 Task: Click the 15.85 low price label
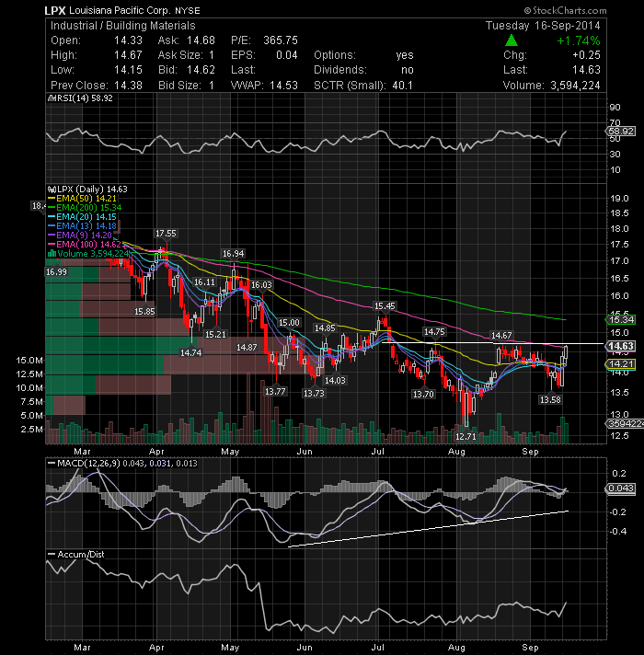click(144, 311)
